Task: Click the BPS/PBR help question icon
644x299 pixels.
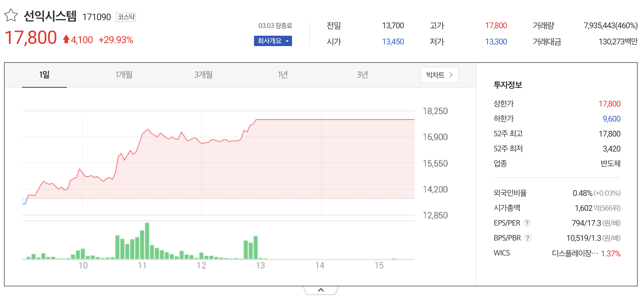Action: click(527, 238)
